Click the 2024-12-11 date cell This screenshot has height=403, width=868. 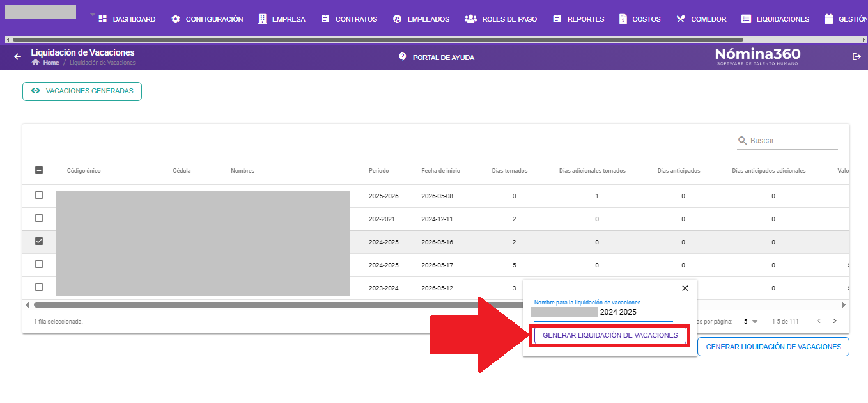tap(437, 219)
